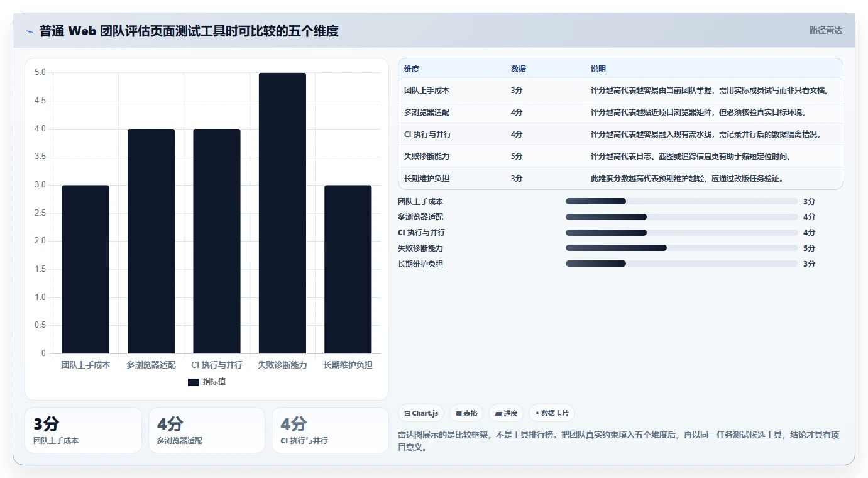This screenshot has height=478, width=868.
Task: Click the y-axis tick 2.5
Action: pyautogui.click(x=40, y=213)
